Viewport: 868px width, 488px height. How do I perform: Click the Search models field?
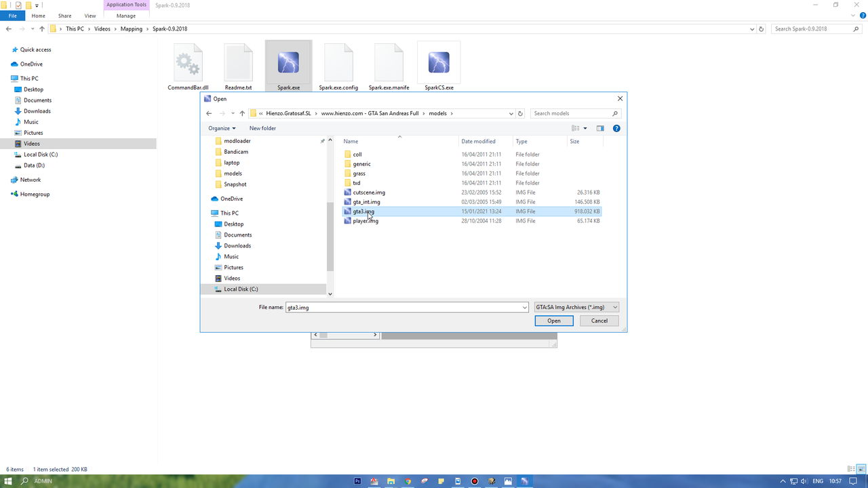pyautogui.click(x=576, y=113)
